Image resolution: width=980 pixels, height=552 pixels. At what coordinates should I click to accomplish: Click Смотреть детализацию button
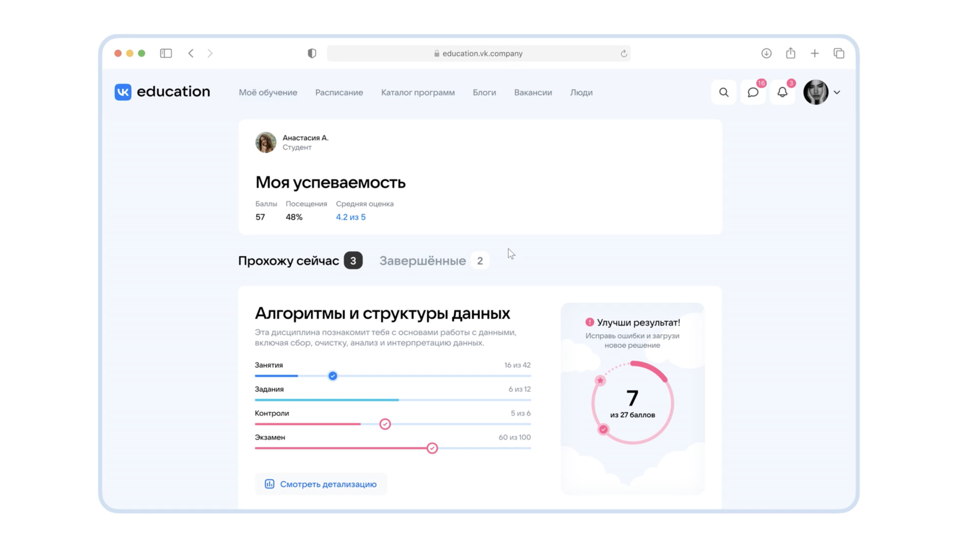coord(321,484)
